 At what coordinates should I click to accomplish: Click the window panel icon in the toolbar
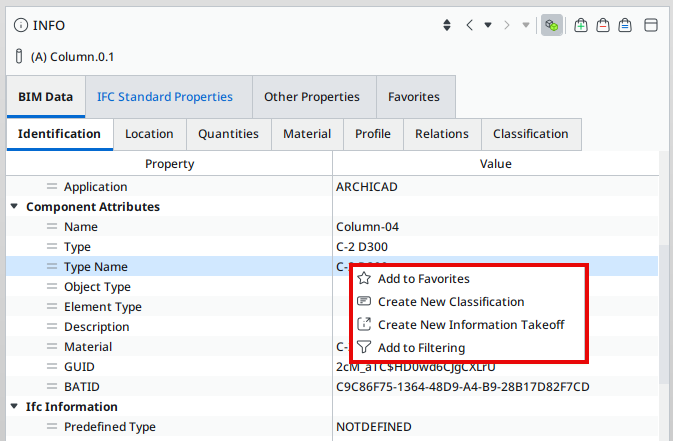tap(651, 25)
